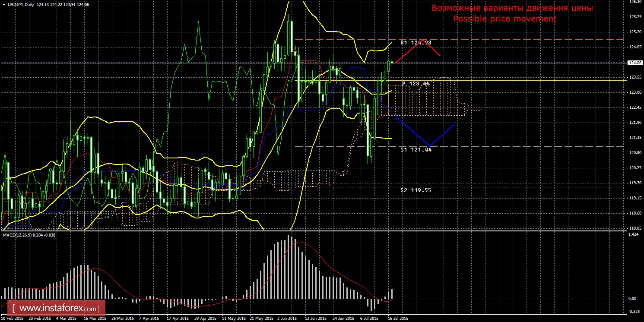The image size is (644, 322).
Task: Click the R1 resistance level label
Action: 416,43
